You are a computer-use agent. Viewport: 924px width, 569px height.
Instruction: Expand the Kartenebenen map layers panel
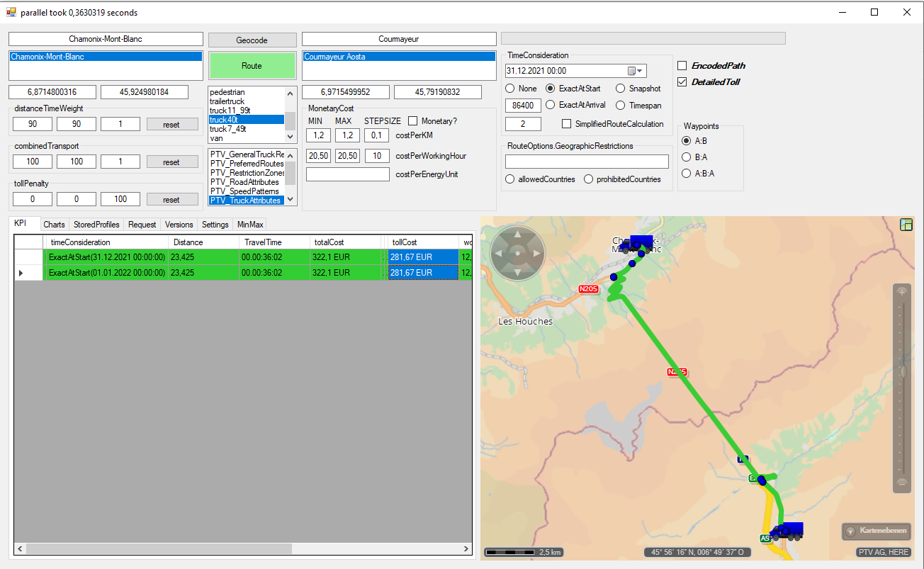(876, 531)
